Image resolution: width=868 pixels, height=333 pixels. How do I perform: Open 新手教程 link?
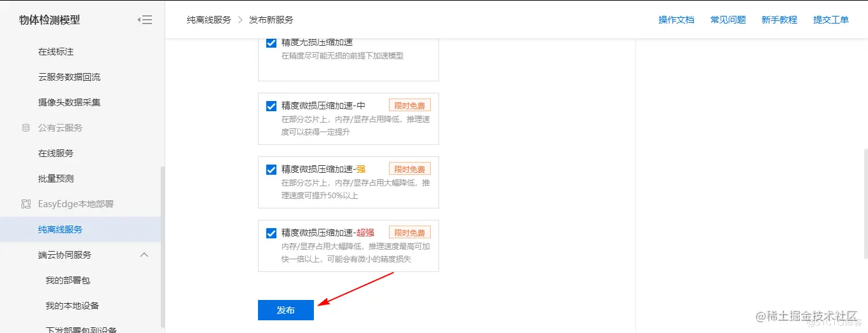coord(780,20)
